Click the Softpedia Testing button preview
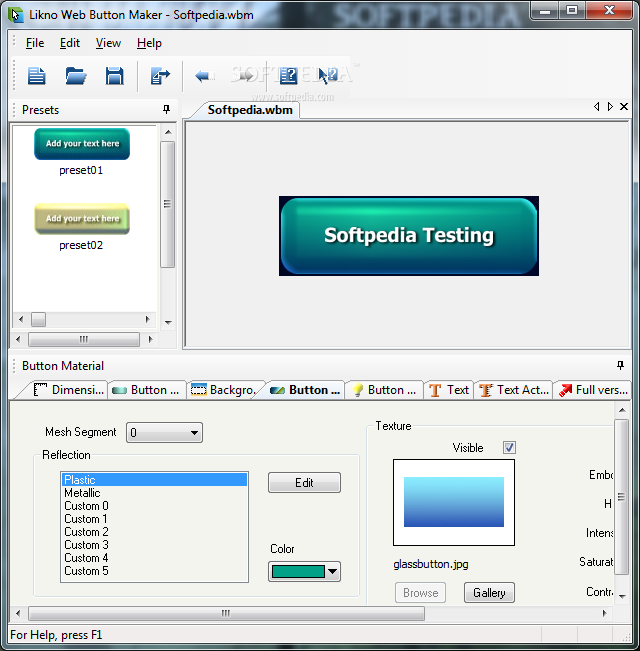The width and height of the screenshot is (640, 651). pyautogui.click(x=409, y=236)
